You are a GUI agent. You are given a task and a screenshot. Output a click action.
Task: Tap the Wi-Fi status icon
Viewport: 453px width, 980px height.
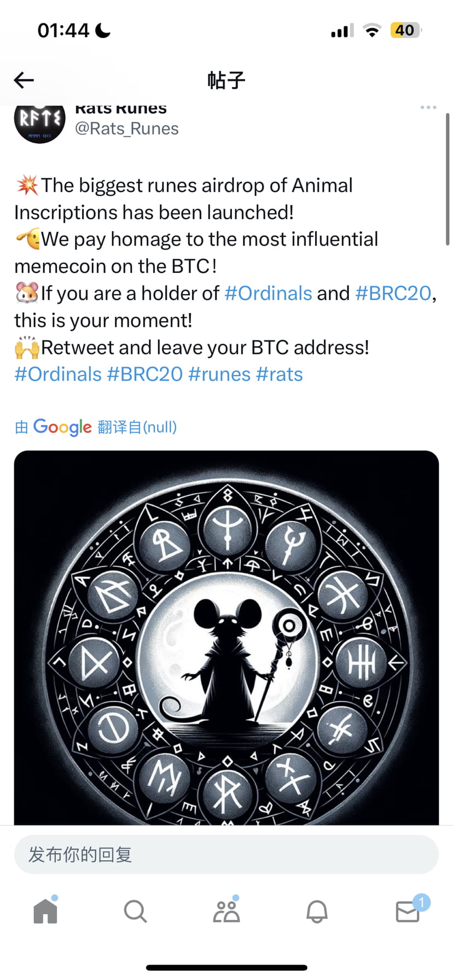(x=373, y=30)
